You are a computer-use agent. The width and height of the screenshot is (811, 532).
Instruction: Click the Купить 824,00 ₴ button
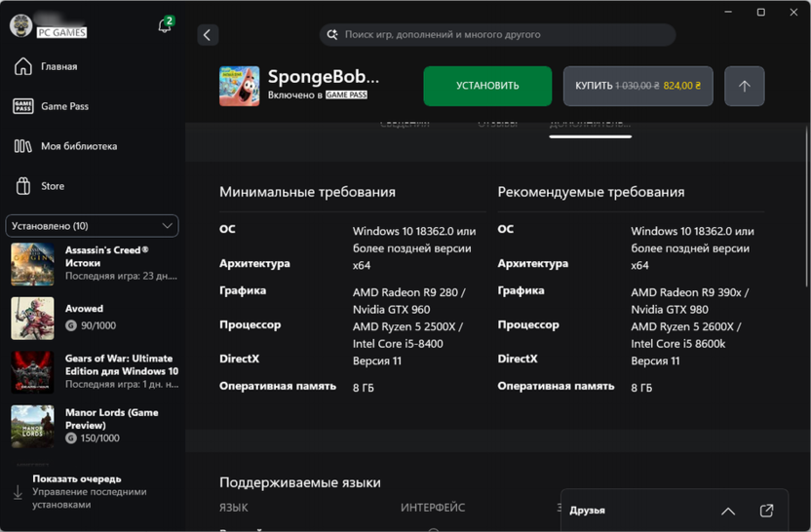(x=637, y=86)
